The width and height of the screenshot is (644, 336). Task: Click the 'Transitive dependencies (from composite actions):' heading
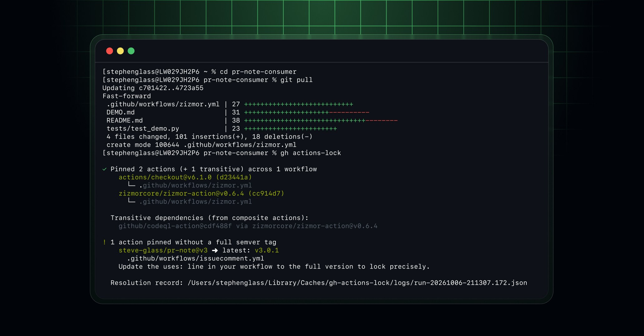tap(209, 218)
